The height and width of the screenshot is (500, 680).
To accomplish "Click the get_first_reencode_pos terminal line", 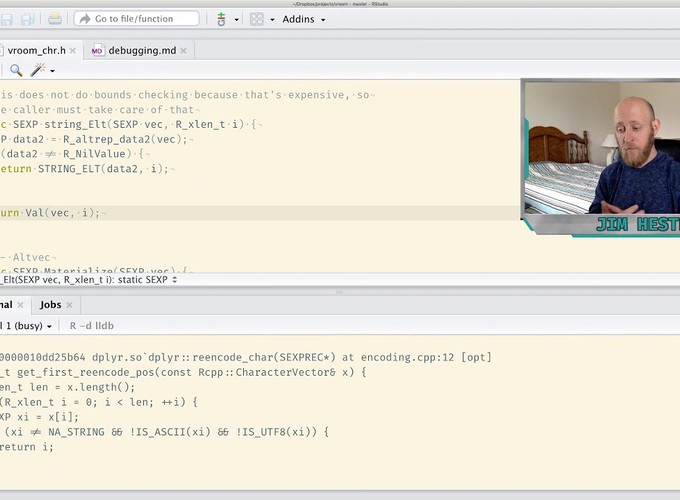I will 183,372.
